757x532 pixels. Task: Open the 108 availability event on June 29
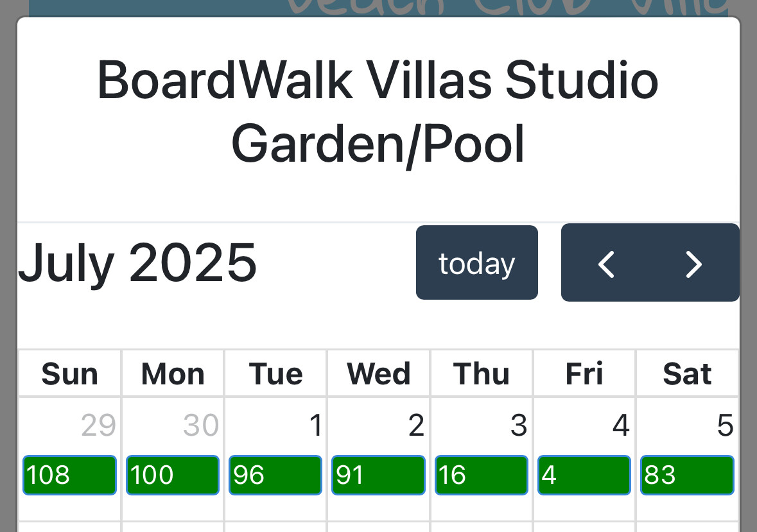(69, 476)
